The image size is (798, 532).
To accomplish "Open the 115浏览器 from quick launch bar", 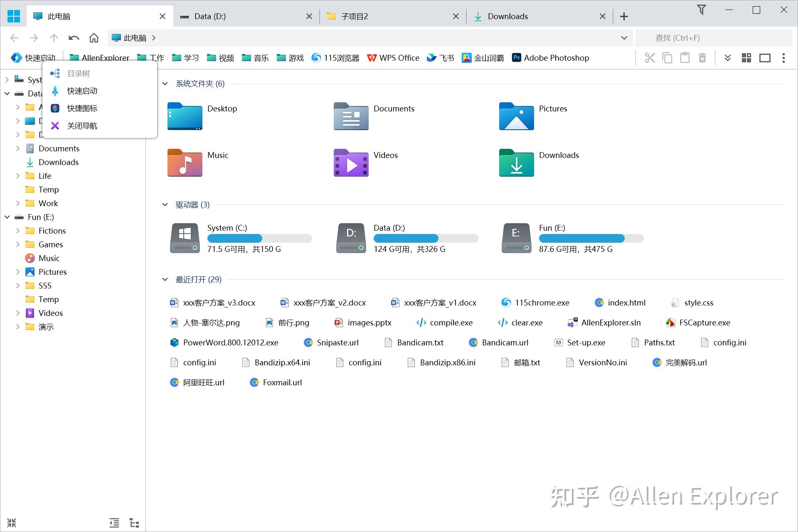I will (335, 58).
